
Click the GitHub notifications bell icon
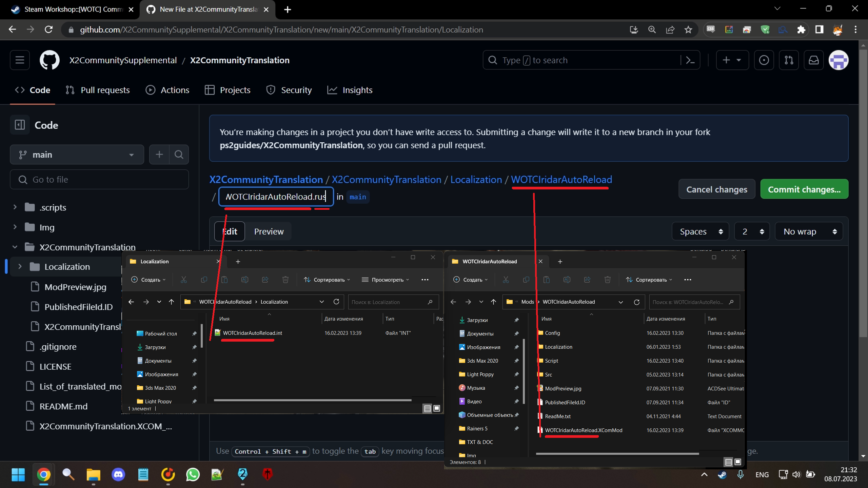814,60
